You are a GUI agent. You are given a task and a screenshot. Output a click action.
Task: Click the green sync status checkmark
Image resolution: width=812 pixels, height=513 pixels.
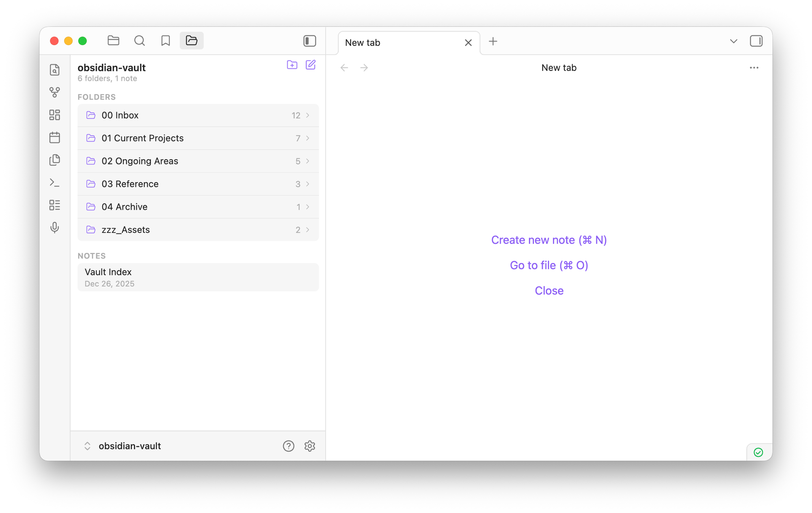pos(758,452)
